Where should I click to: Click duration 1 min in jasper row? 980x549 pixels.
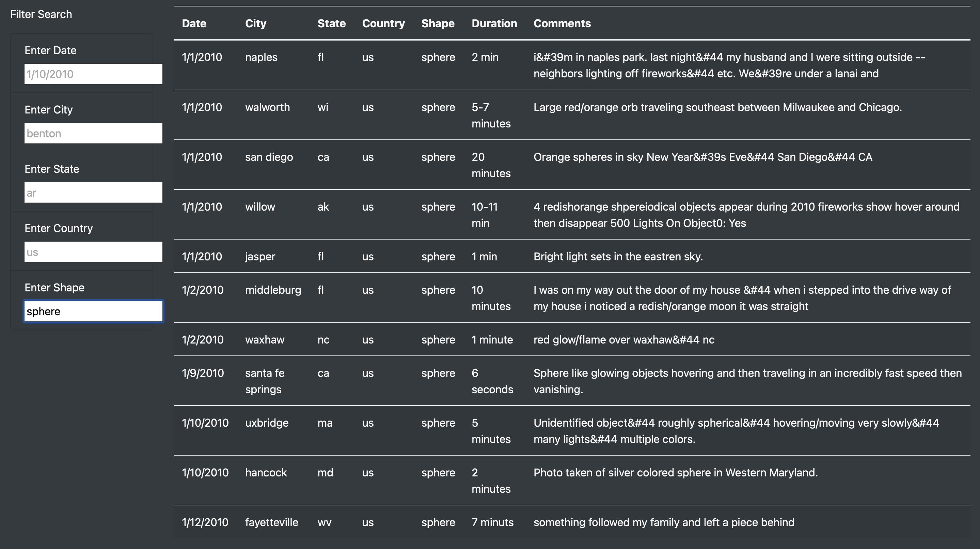[484, 257]
